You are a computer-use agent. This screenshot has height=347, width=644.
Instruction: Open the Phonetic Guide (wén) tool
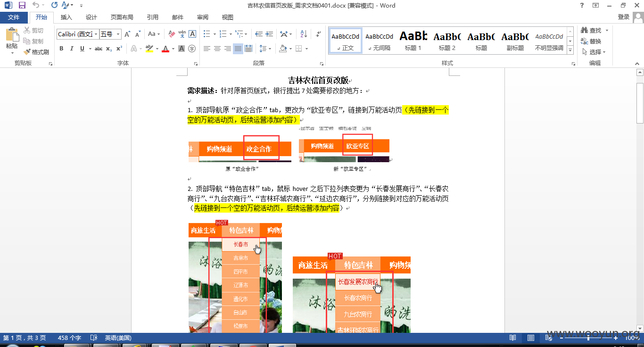pyautogui.click(x=182, y=34)
